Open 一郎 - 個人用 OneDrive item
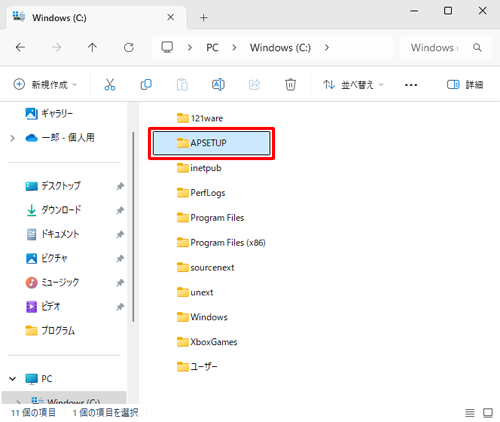500x422 pixels. (x=60, y=138)
